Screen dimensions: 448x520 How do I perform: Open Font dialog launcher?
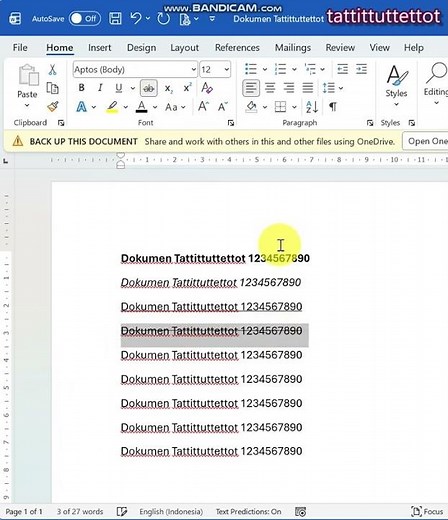231,123
